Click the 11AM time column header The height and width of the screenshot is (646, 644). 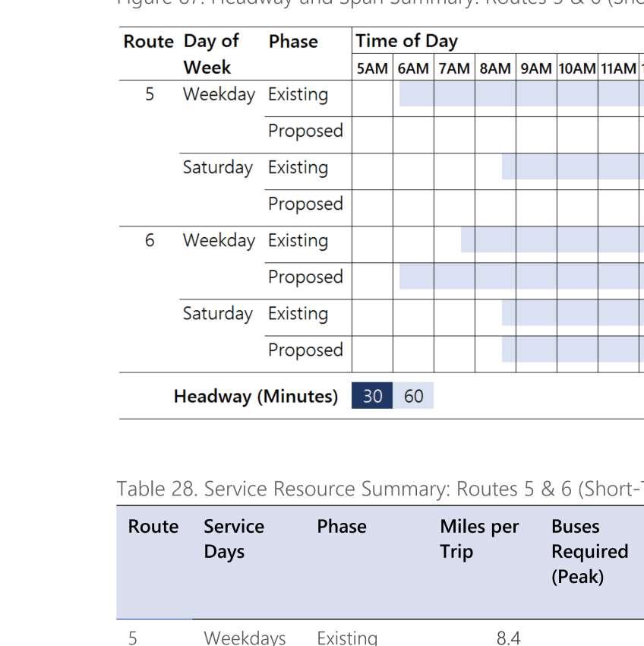coord(618,68)
